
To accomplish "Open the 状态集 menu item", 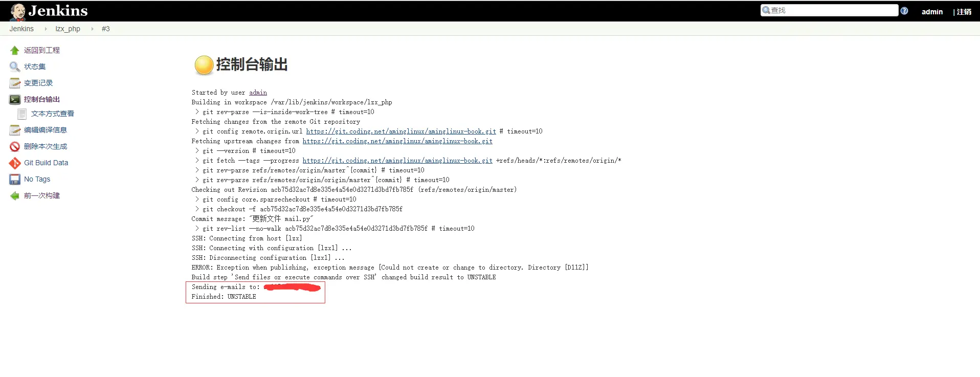I will [x=35, y=66].
